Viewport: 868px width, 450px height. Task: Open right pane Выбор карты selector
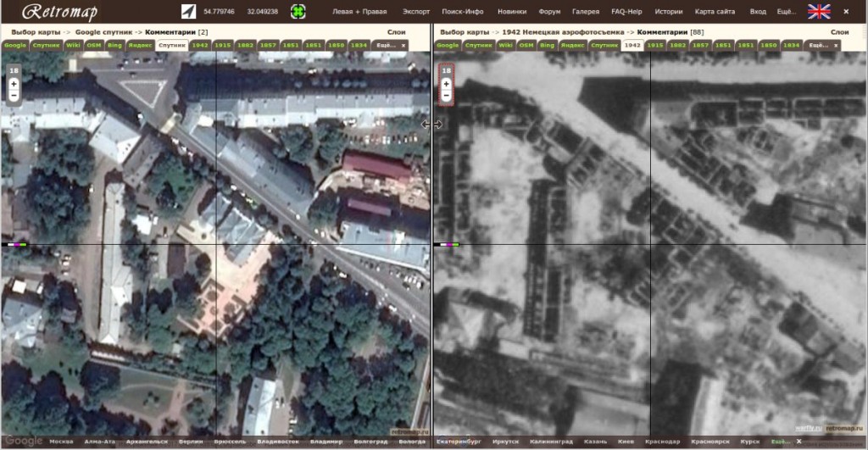[x=465, y=32]
